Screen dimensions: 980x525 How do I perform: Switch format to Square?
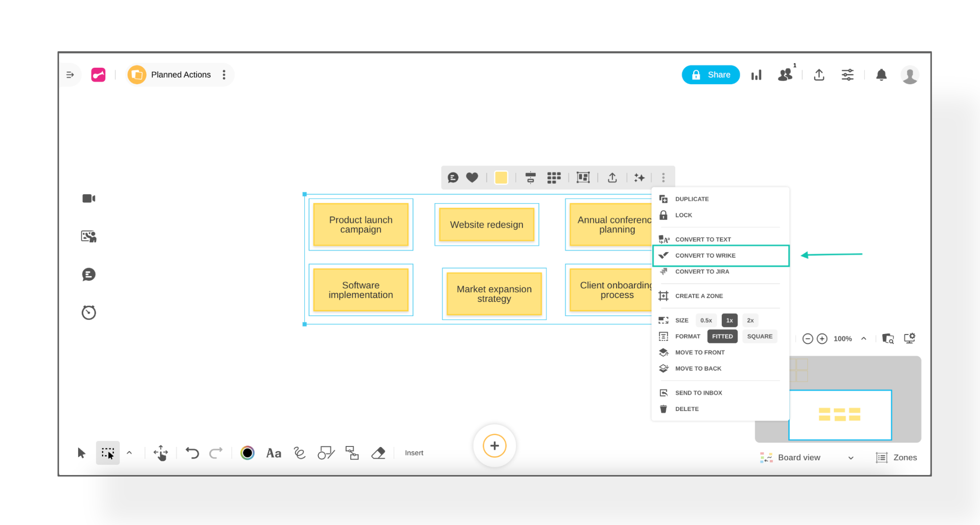[x=759, y=336]
